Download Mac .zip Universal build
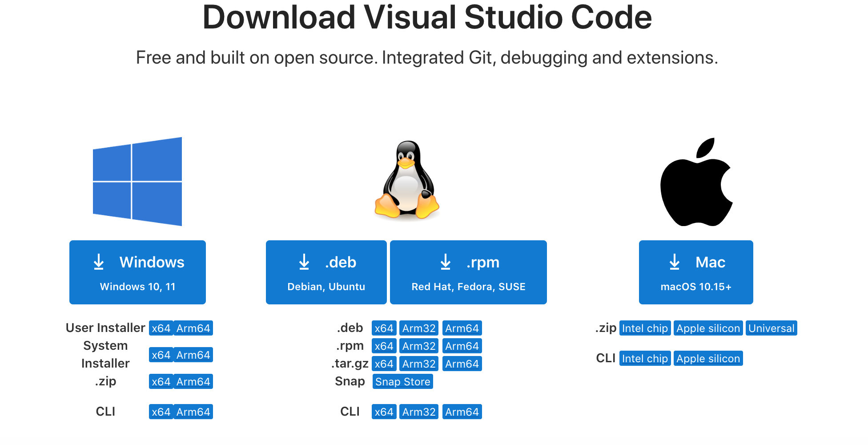This screenshot has height=445, width=868. 771,328
